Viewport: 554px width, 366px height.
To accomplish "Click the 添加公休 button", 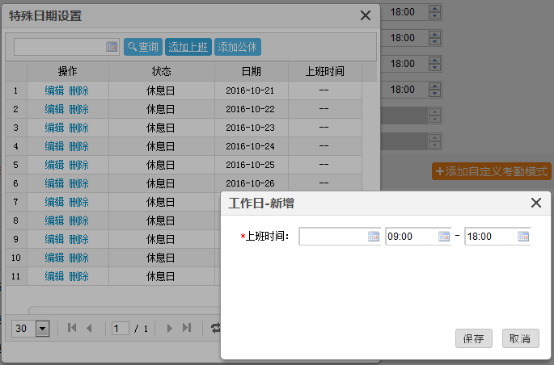I will 237,47.
